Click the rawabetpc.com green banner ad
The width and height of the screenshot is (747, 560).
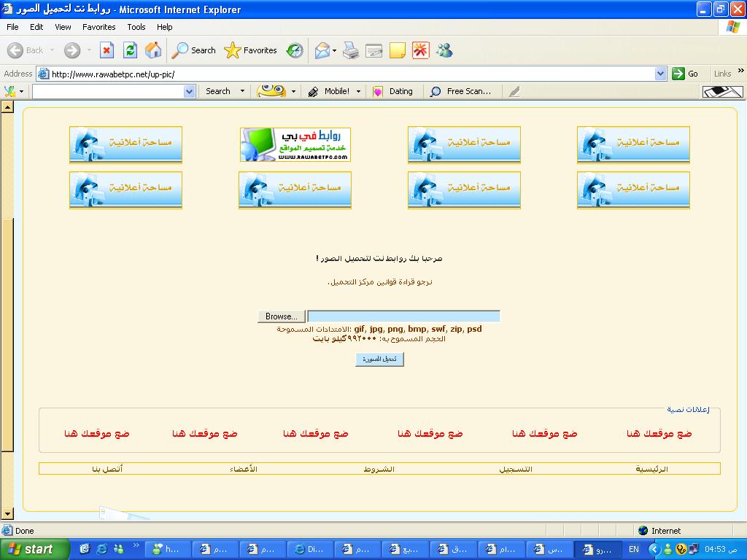point(295,144)
